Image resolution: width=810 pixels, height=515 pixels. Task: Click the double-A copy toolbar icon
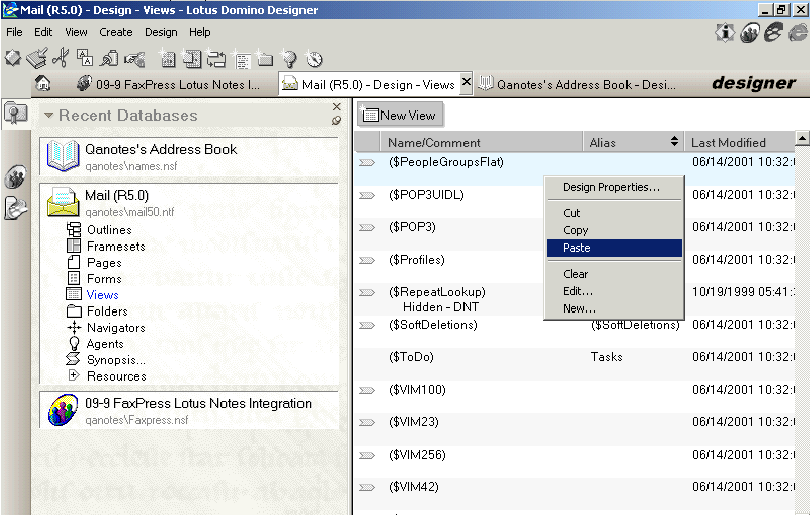point(85,58)
